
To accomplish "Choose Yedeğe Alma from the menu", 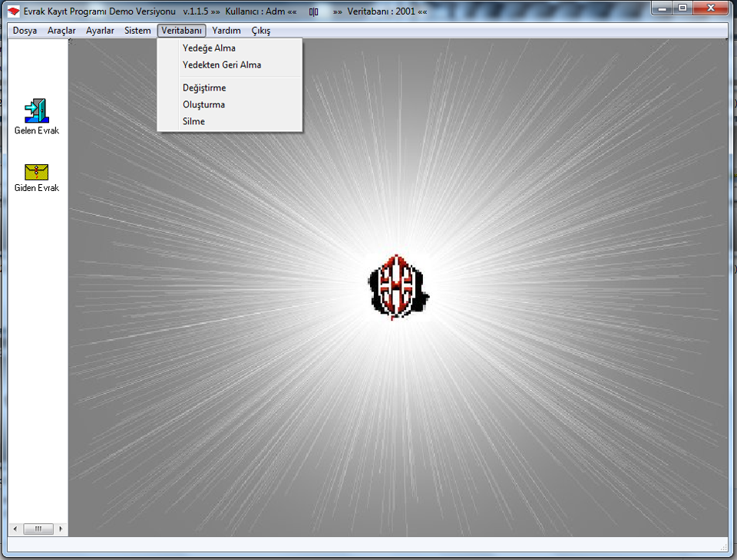I will tap(230, 48).
